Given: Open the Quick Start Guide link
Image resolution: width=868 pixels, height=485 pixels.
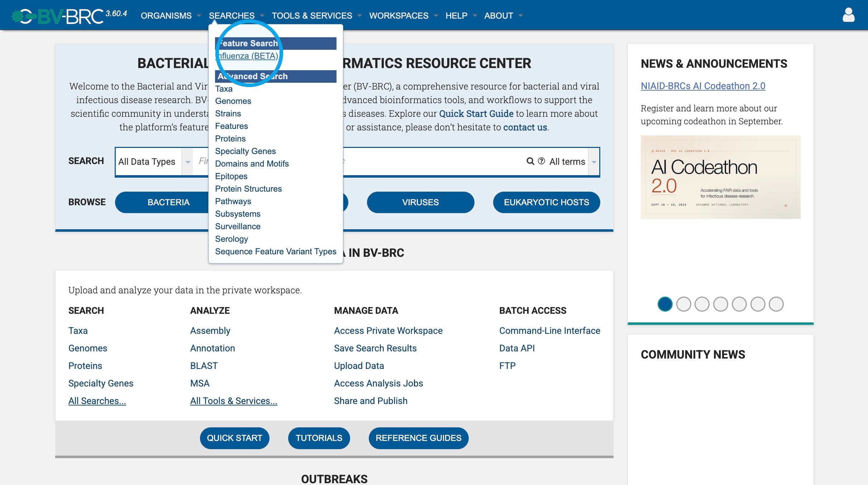Looking at the screenshot, I should coord(476,114).
